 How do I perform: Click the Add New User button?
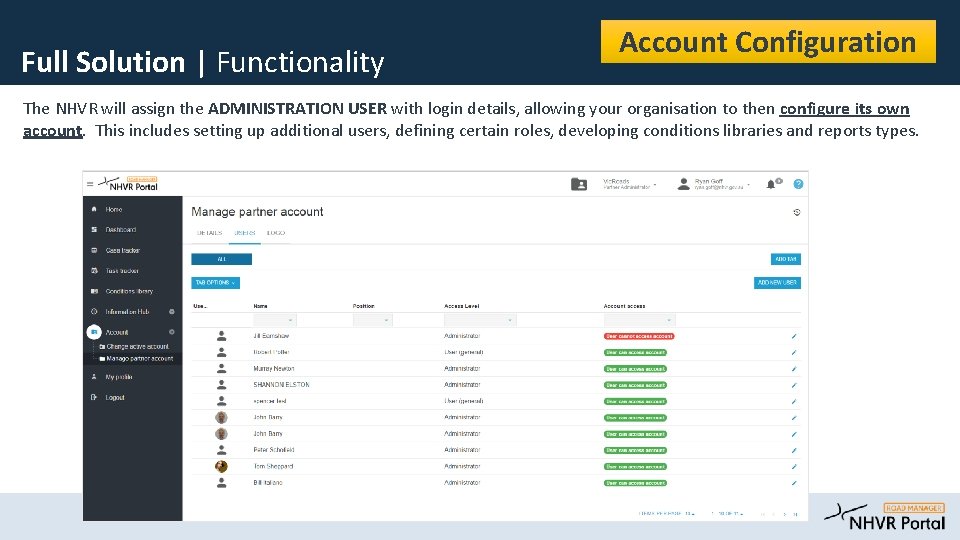[777, 283]
